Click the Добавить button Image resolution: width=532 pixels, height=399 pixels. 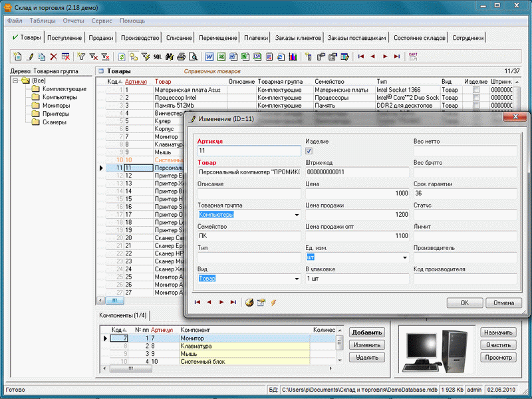pos(366,333)
